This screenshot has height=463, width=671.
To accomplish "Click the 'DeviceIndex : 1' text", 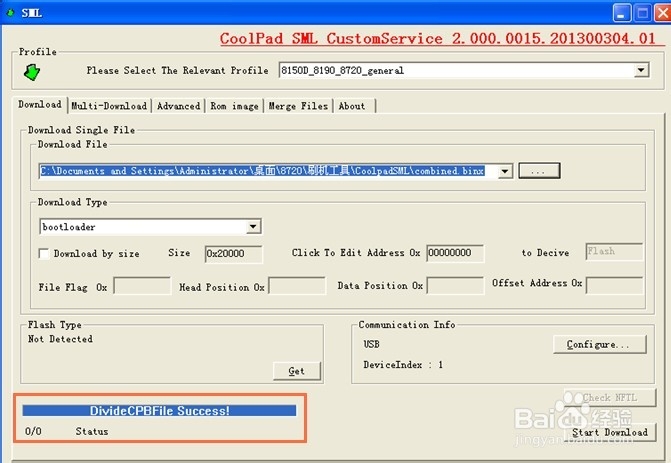I will (x=403, y=365).
